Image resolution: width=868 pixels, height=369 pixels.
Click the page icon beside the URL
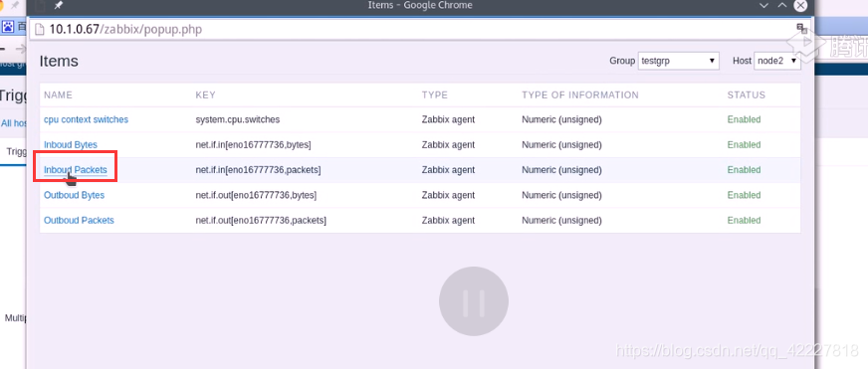click(39, 29)
